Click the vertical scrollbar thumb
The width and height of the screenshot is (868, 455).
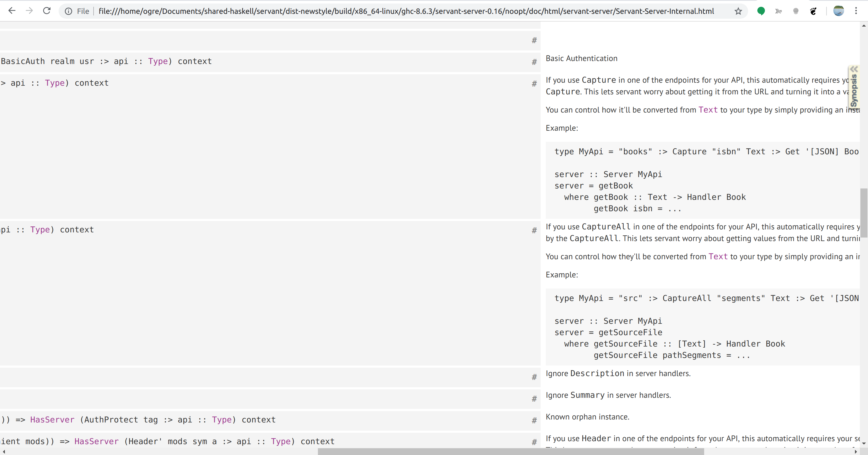864,213
